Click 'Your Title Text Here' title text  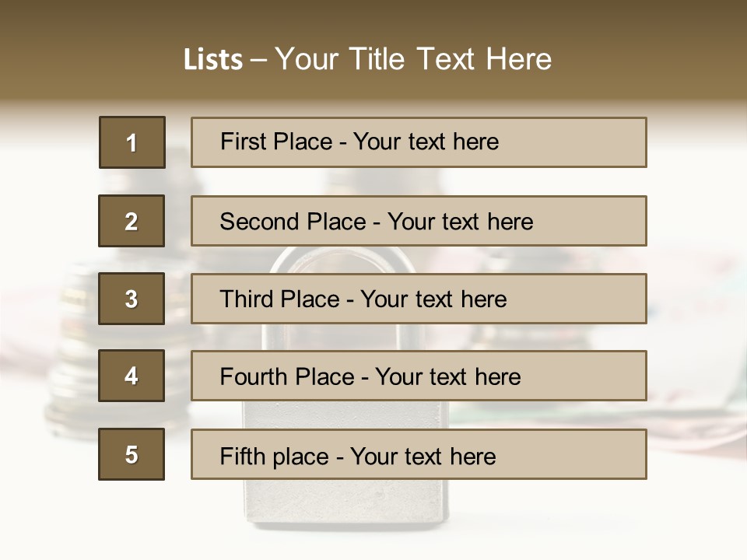[413, 59]
